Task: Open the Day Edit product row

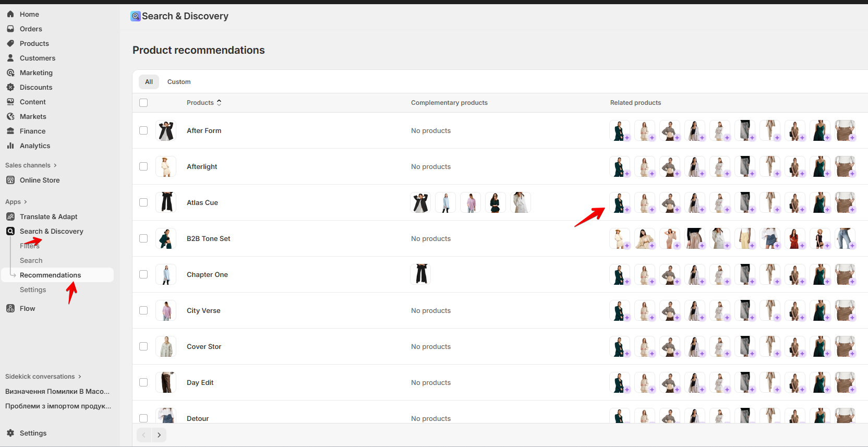Action: point(200,382)
